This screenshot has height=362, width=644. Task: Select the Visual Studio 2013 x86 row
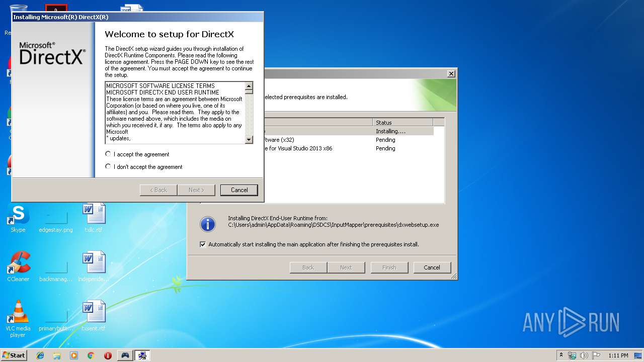[348, 148]
